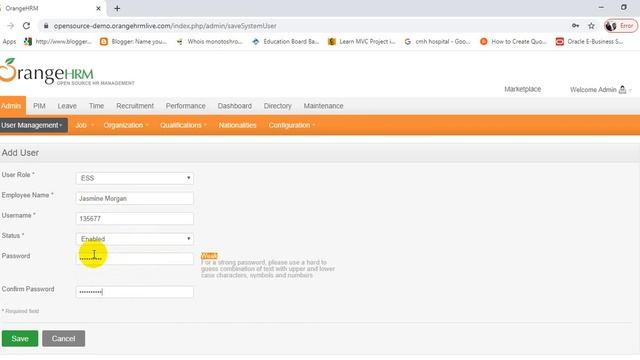
Task: Click the Confirm Password field
Action: coord(135,292)
